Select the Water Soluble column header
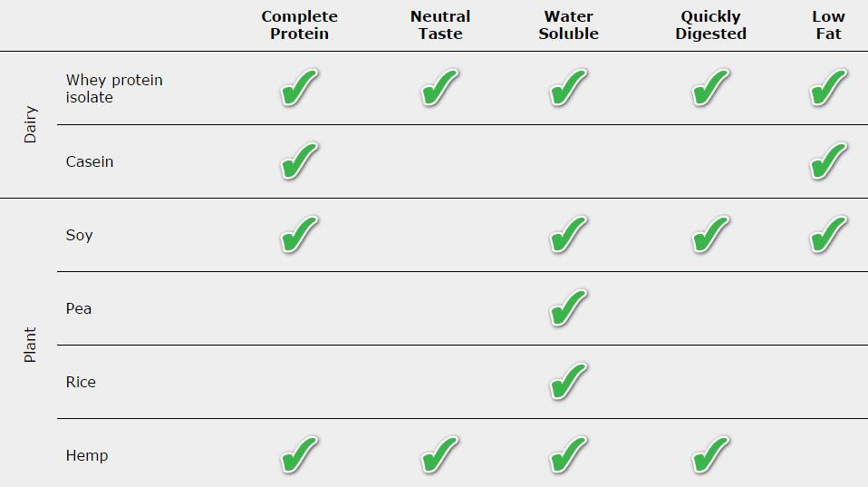The image size is (868, 487). click(x=568, y=24)
